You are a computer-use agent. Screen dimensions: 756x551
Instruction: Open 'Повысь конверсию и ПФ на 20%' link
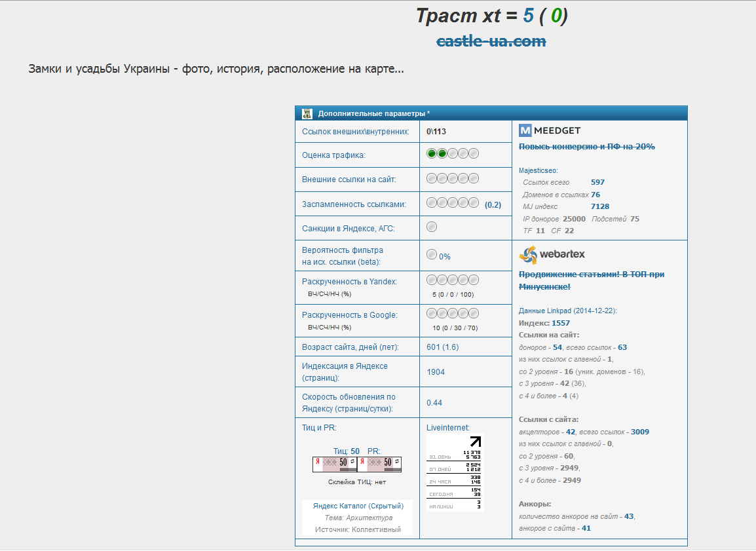[587, 147]
